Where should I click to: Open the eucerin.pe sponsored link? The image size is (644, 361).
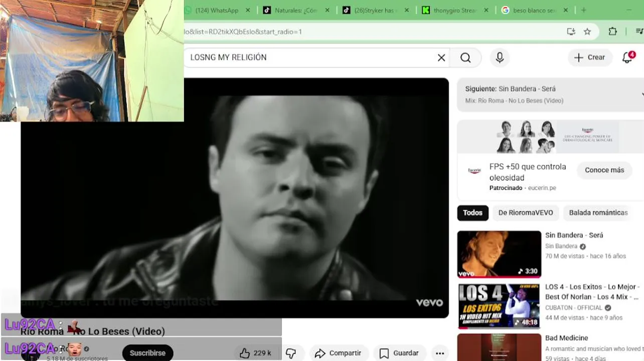(542, 188)
